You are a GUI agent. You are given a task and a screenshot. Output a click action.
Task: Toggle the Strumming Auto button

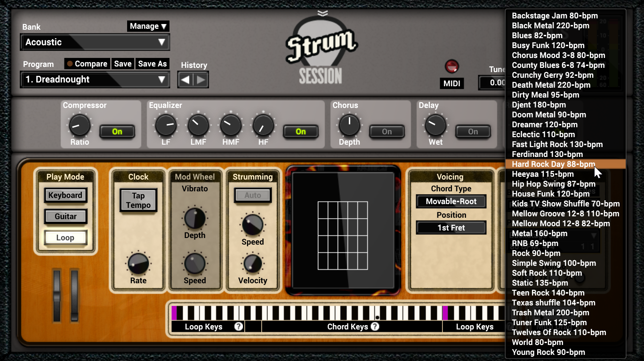(x=253, y=195)
